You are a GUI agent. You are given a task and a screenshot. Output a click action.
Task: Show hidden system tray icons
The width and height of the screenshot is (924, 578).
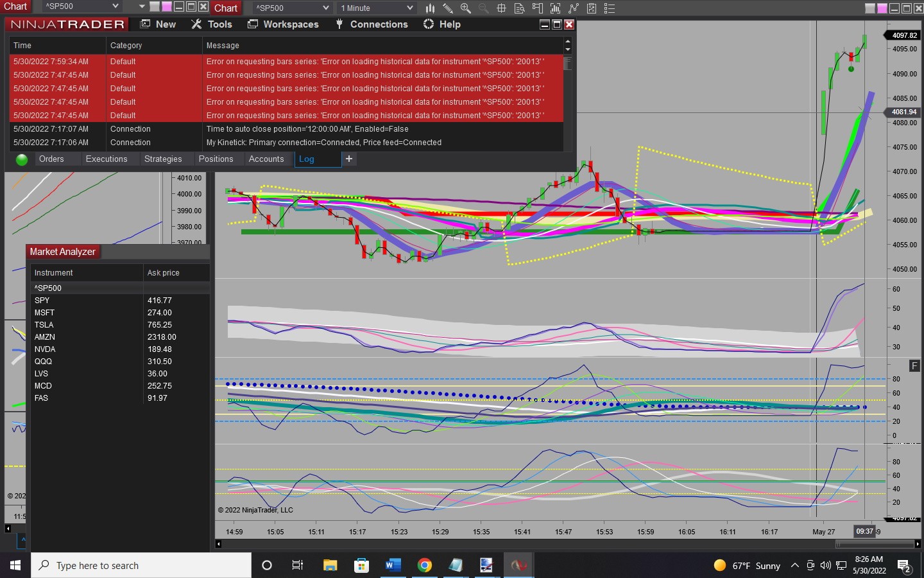point(794,566)
